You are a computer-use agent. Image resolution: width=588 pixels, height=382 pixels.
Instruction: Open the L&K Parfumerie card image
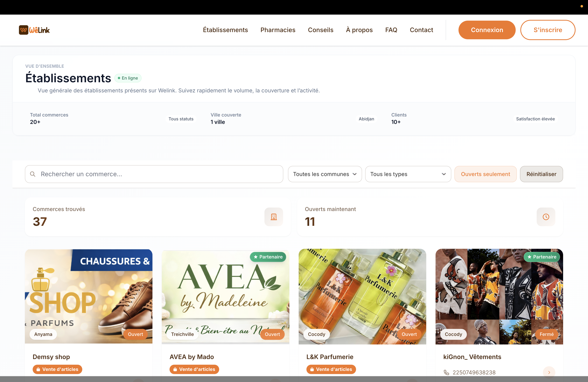362,296
